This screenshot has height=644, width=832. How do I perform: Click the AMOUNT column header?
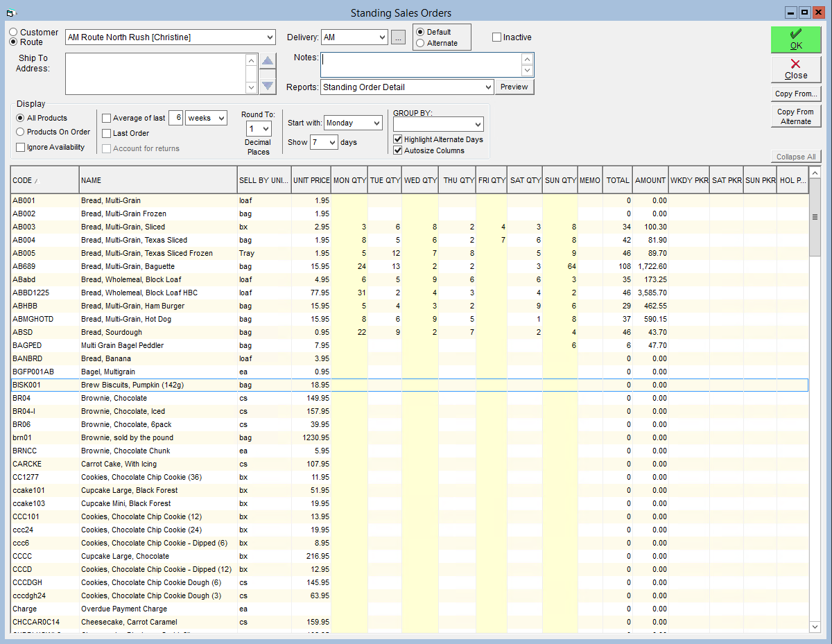click(x=650, y=180)
